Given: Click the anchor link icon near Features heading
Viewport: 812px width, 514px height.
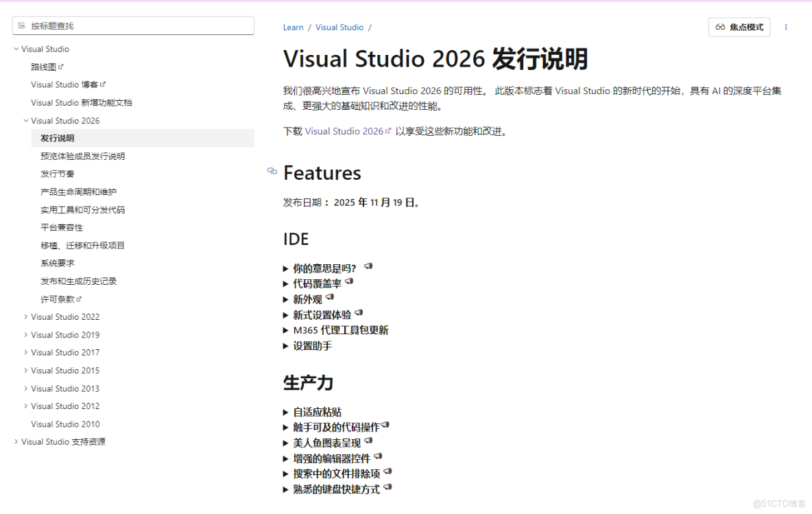Looking at the screenshot, I should (272, 172).
